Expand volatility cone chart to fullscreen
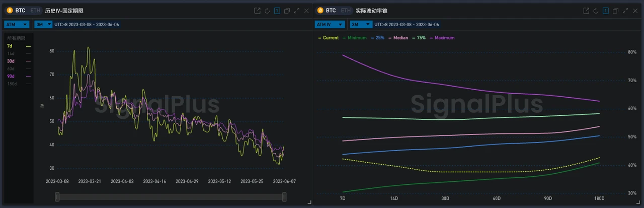The width and height of the screenshot is (644, 208). pos(625,11)
